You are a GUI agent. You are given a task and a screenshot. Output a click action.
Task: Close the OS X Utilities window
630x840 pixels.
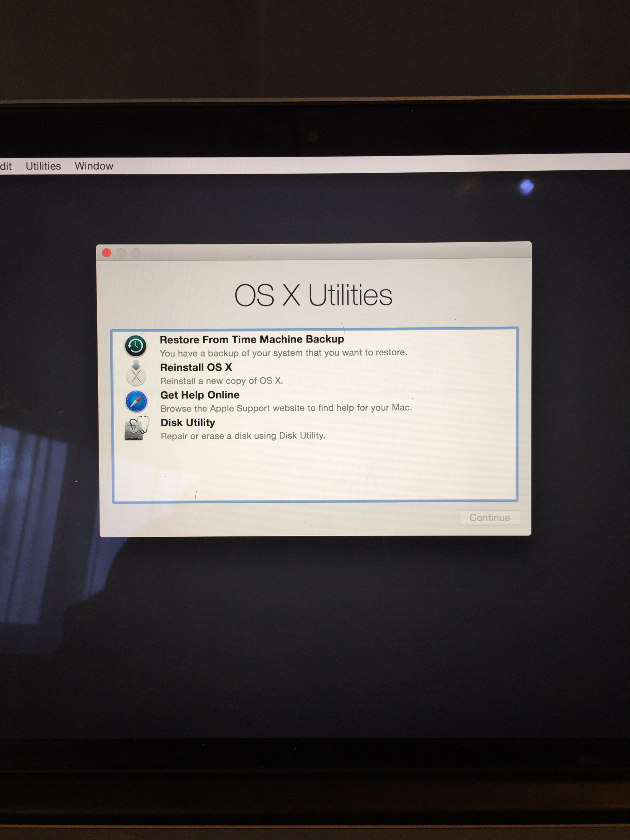tap(106, 252)
